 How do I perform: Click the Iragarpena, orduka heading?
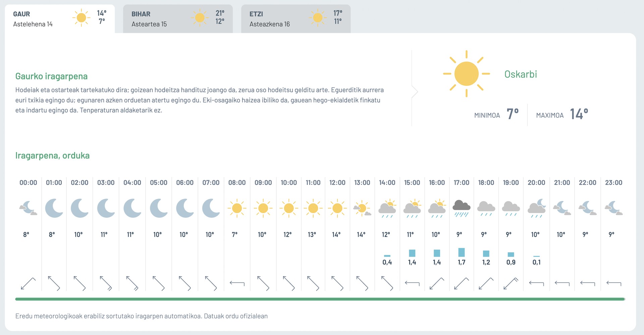[x=52, y=155]
